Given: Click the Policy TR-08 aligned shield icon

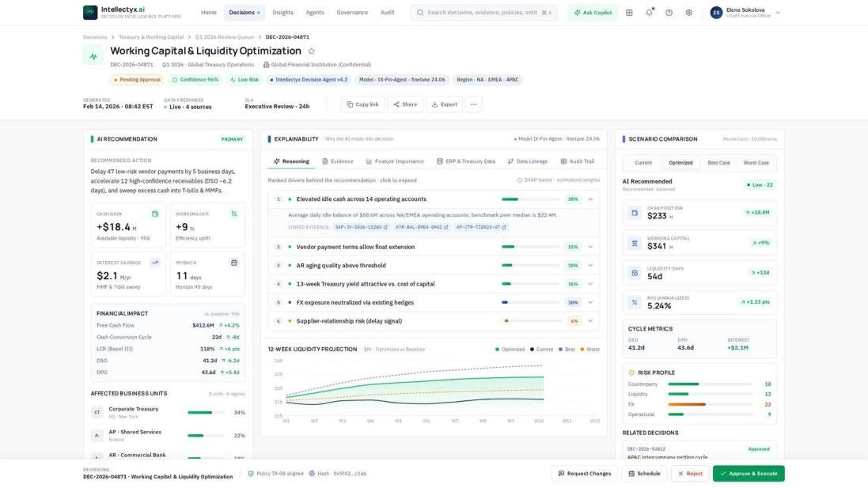Looking at the screenshot, I should (251, 474).
